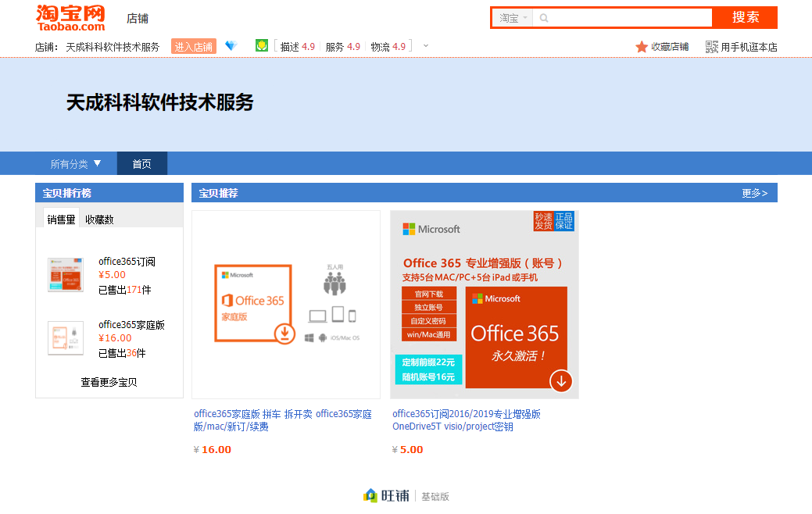Click the Wangpu house logo icon

pos(370,496)
